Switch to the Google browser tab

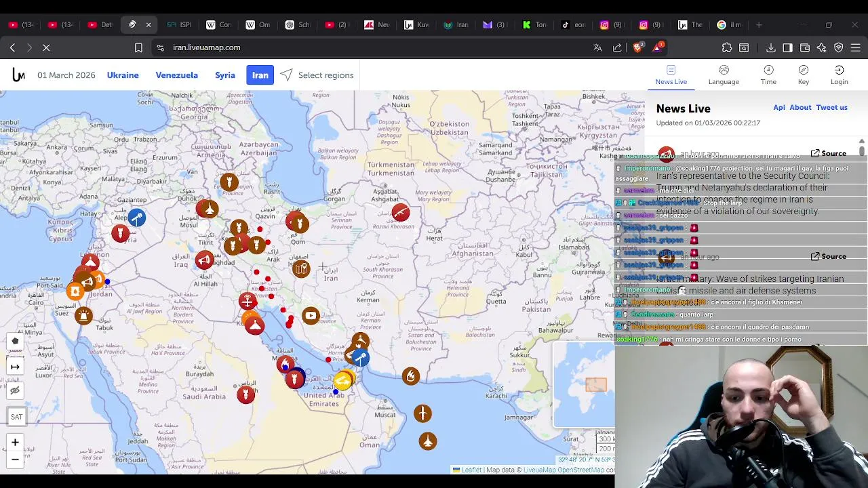[x=730, y=24]
